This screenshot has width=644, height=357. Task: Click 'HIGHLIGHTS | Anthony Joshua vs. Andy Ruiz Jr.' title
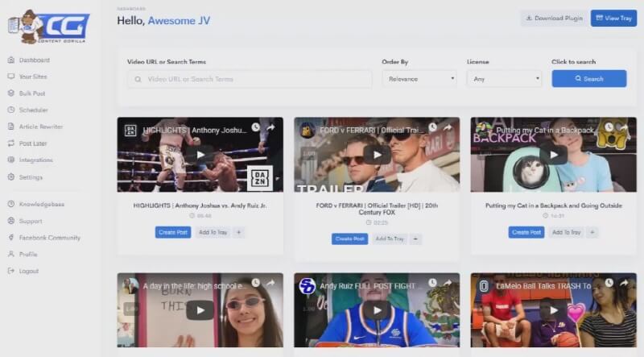200,205
